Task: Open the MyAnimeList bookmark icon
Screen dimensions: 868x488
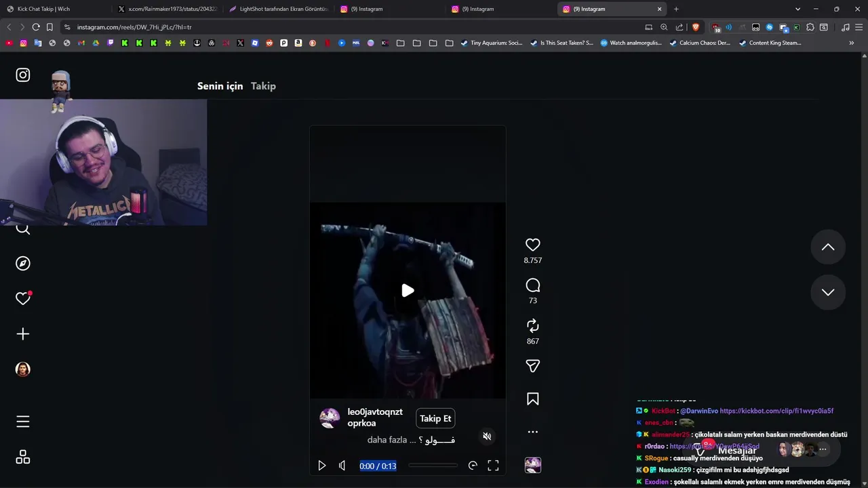Action: pos(356,43)
